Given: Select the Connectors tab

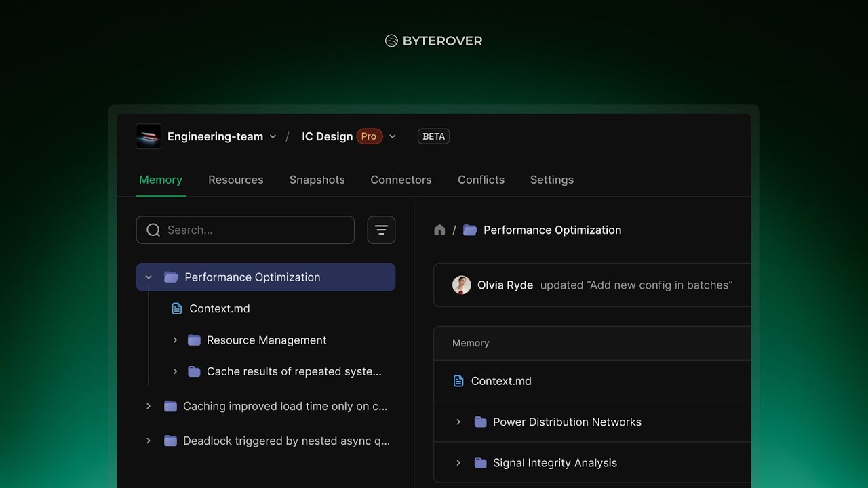Looking at the screenshot, I should tap(401, 180).
